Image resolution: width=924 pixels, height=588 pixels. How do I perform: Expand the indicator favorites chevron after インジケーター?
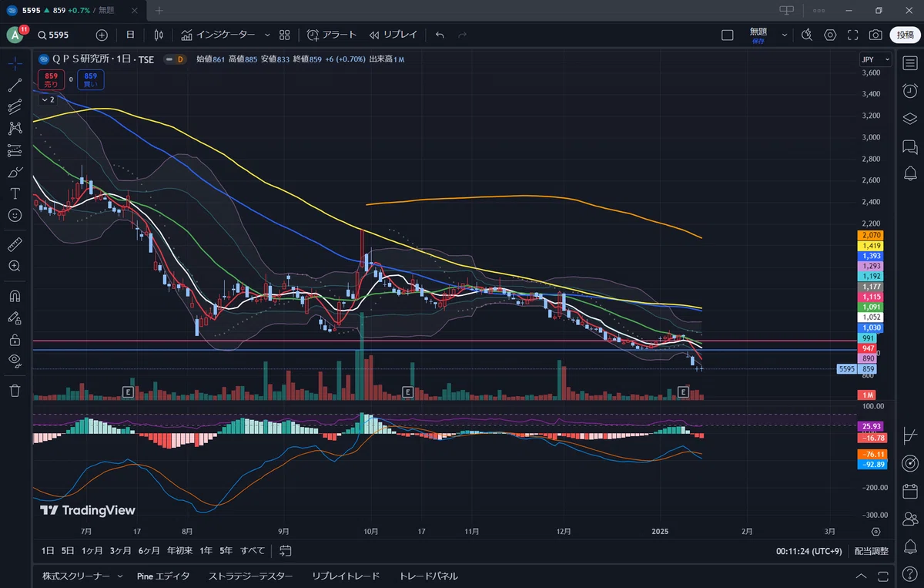(267, 35)
